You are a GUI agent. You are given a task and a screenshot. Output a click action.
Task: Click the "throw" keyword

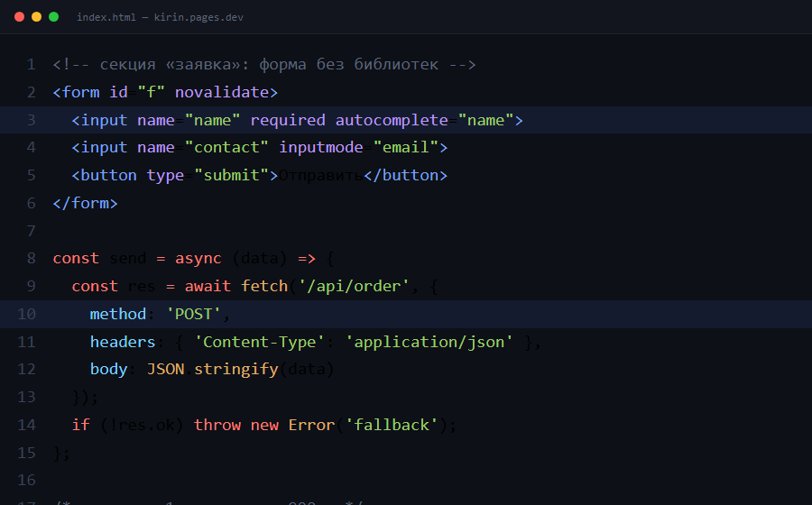[x=217, y=425]
